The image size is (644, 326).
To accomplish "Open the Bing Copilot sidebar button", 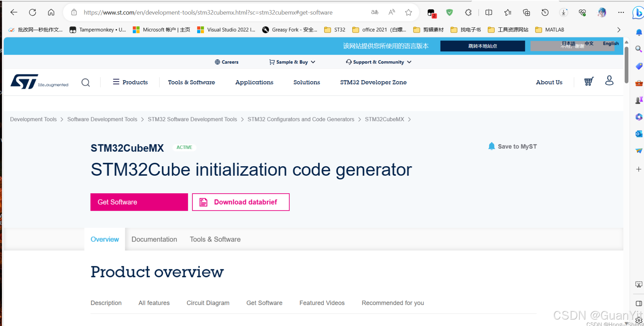I will tap(638, 13).
